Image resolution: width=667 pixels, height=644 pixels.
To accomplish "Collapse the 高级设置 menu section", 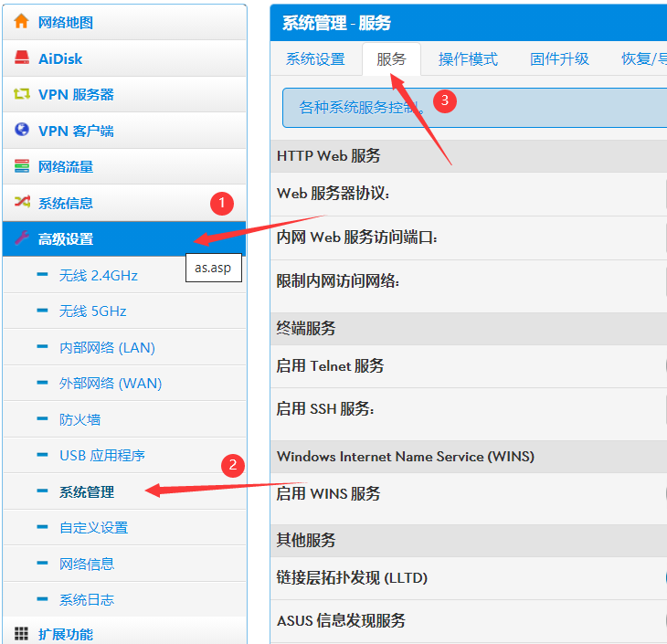I will tap(124, 238).
